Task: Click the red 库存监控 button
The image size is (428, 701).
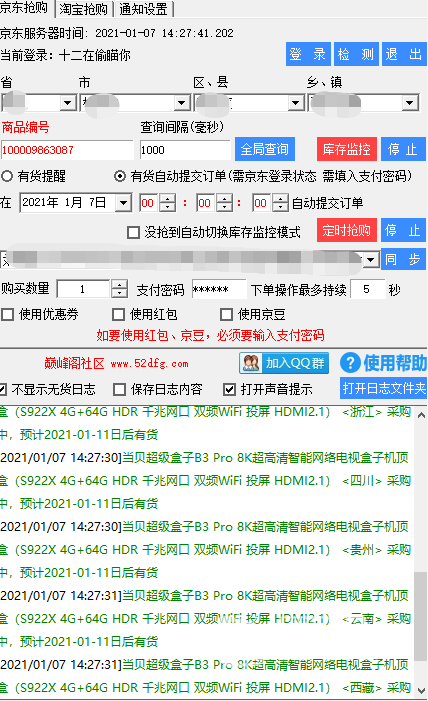Action: pyautogui.click(x=347, y=149)
